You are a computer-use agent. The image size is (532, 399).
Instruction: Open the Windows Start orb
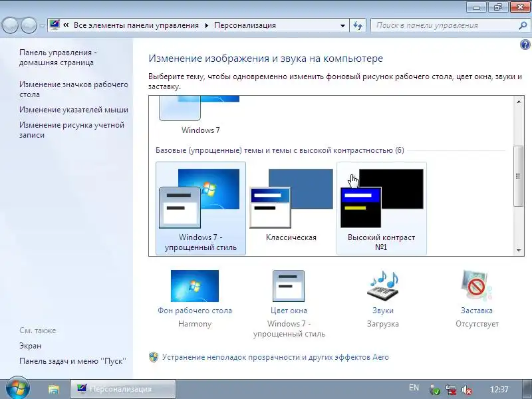point(18,388)
